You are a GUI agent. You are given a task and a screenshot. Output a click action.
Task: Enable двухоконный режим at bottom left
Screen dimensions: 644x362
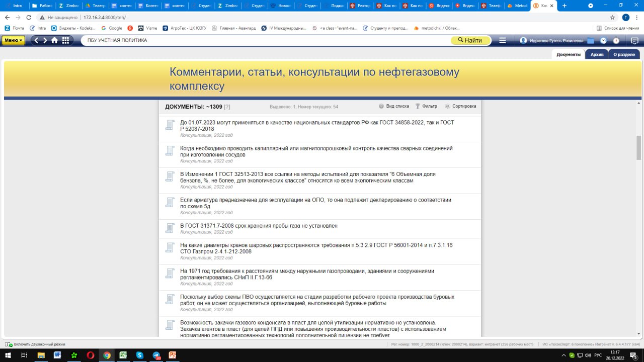point(35,344)
